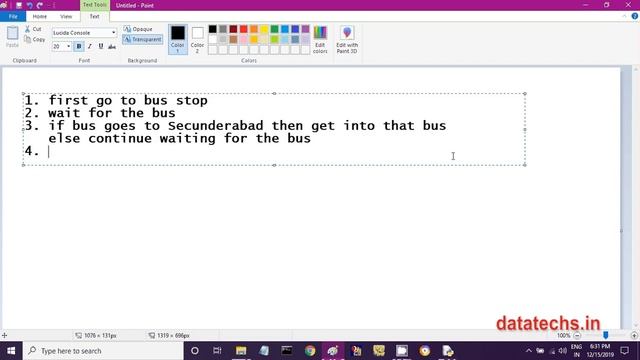
Task: Click the Copy icon in Clipboard
Action: (x=27, y=39)
